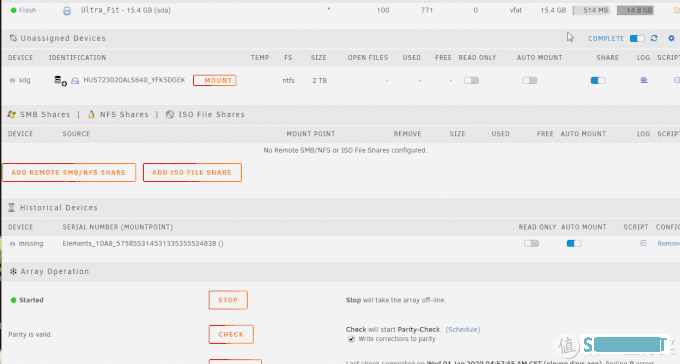Click the green Started status indicator

pos(13,300)
